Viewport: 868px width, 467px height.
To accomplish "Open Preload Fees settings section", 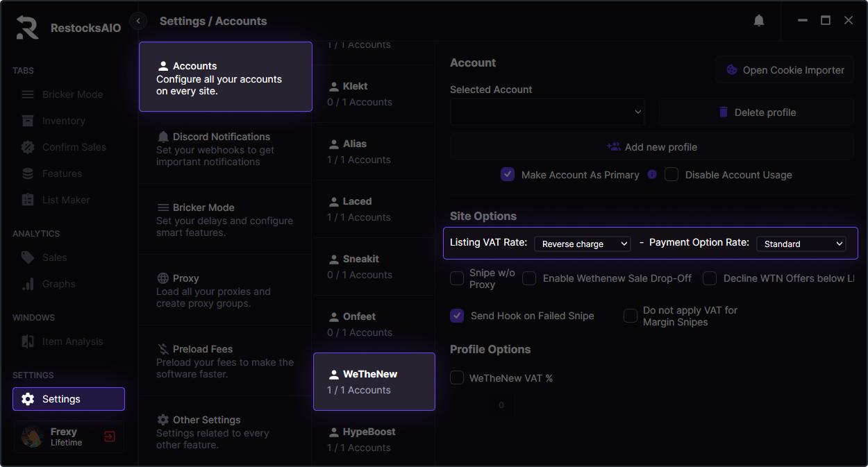I will click(226, 361).
